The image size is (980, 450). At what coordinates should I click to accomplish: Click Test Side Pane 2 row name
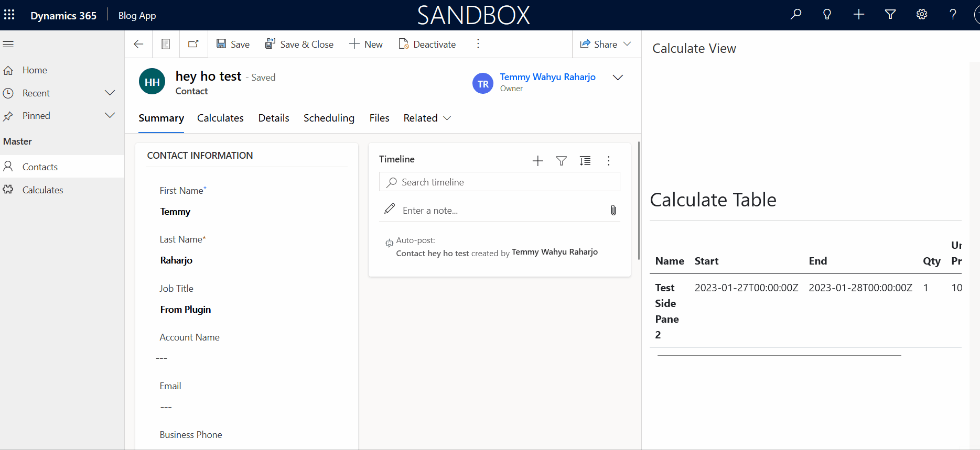click(x=667, y=311)
